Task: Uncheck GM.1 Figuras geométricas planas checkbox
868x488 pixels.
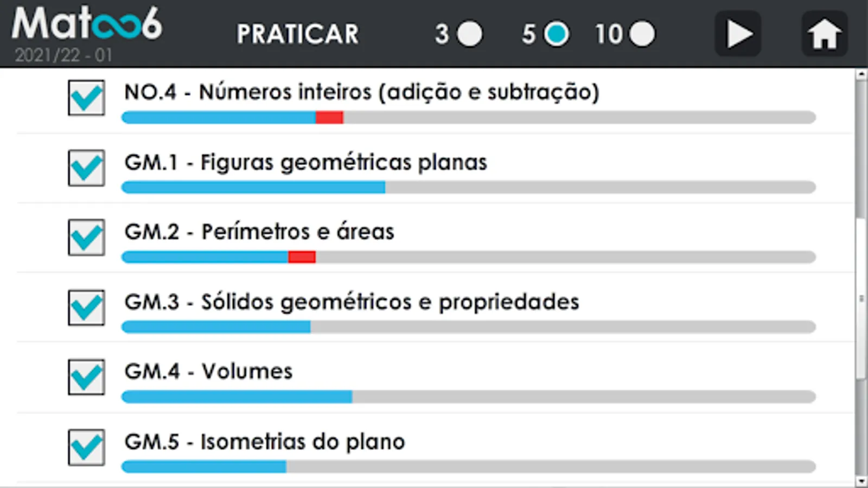Action: [86, 168]
